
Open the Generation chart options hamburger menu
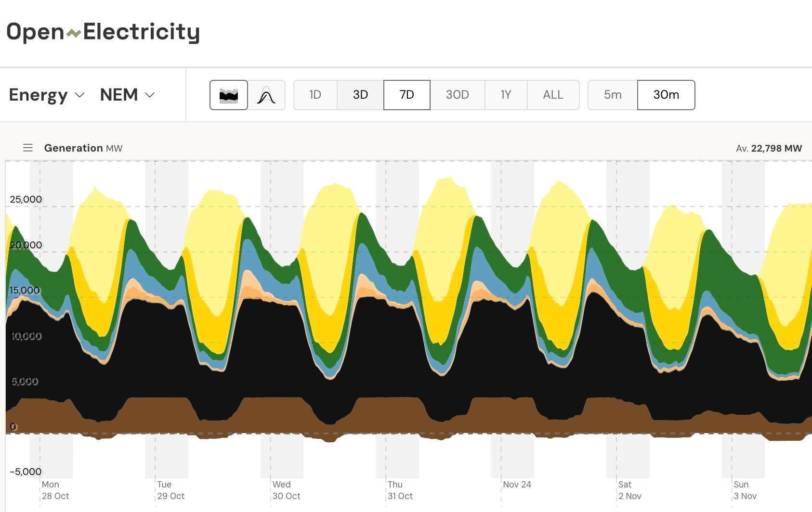point(28,148)
